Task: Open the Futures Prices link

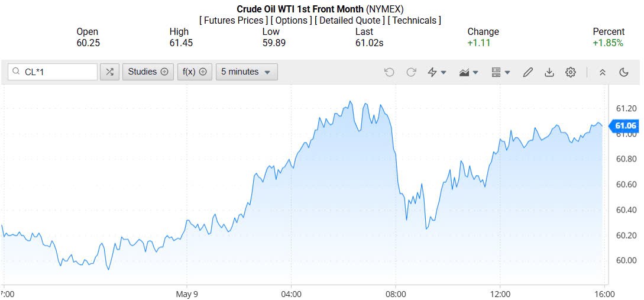Action: (234, 20)
